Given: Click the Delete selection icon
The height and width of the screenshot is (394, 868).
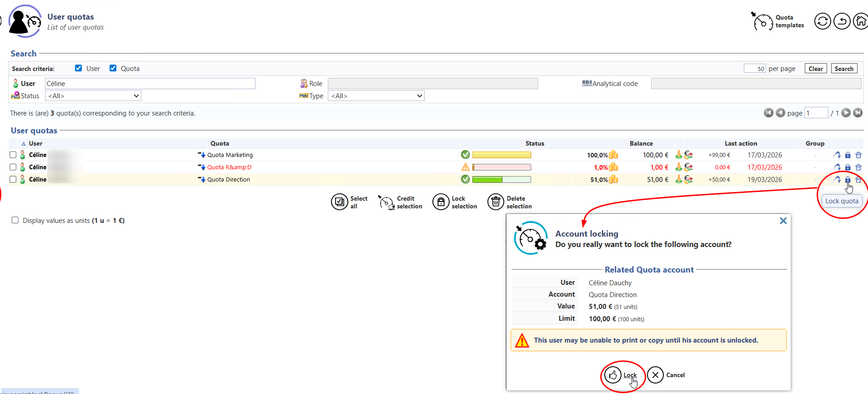Looking at the screenshot, I should pyautogui.click(x=496, y=202).
